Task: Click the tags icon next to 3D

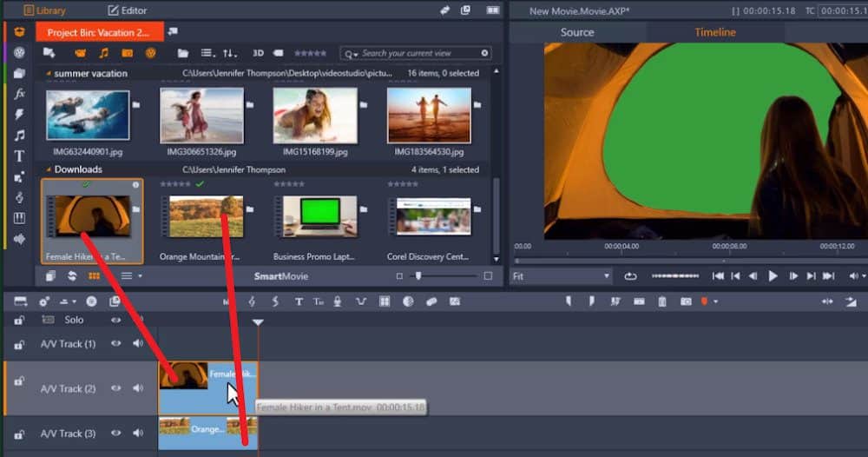Action: 279,53
